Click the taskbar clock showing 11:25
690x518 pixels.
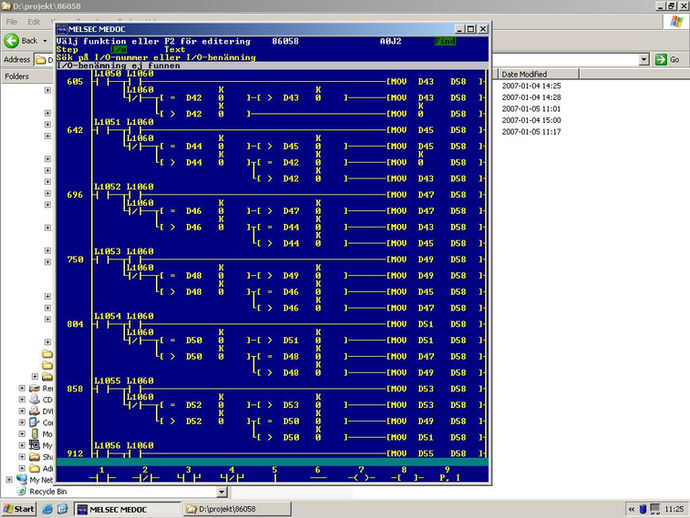coord(674,509)
